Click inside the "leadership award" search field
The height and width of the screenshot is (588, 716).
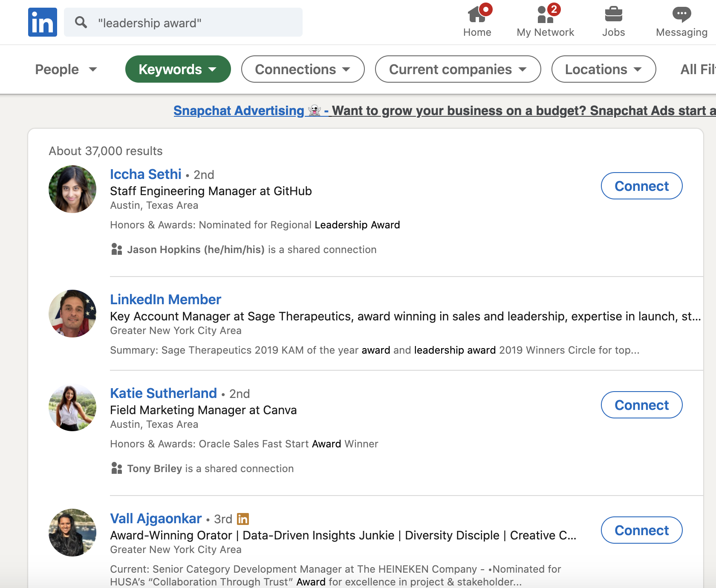(x=183, y=22)
